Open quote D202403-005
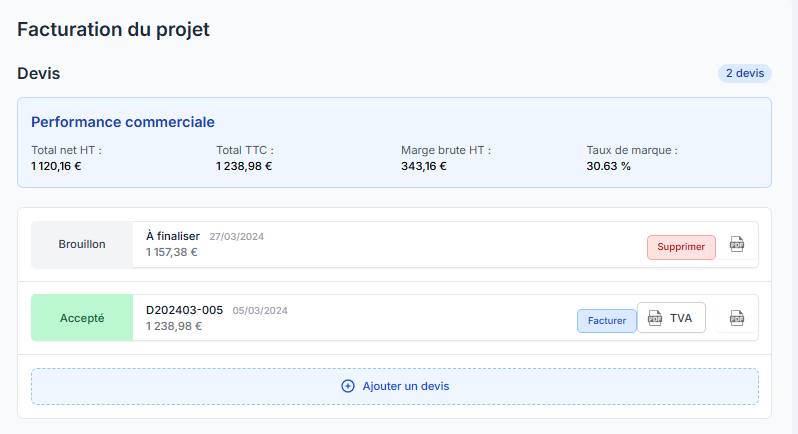The width and height of the screenshot is (798, 434). click(184, 310)
